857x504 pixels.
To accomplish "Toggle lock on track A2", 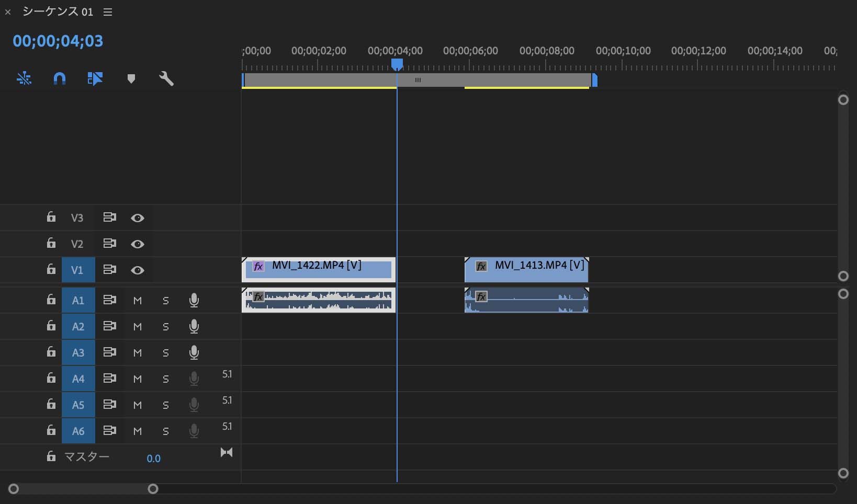I will (51, 326).
